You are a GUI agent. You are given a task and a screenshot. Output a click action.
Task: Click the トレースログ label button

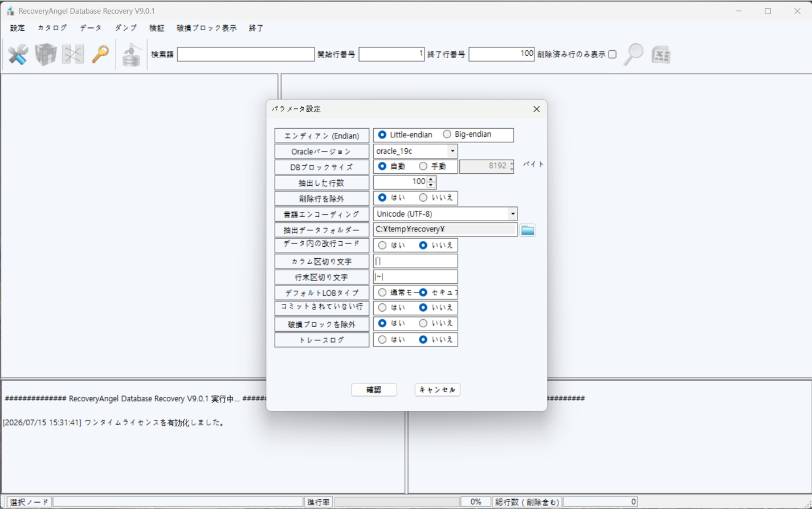coord(322,340)
